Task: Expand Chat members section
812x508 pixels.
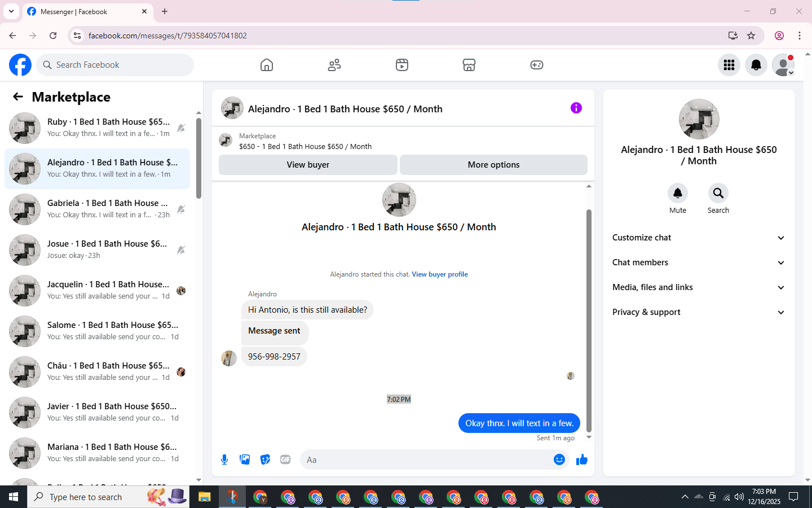Action: 699,262
